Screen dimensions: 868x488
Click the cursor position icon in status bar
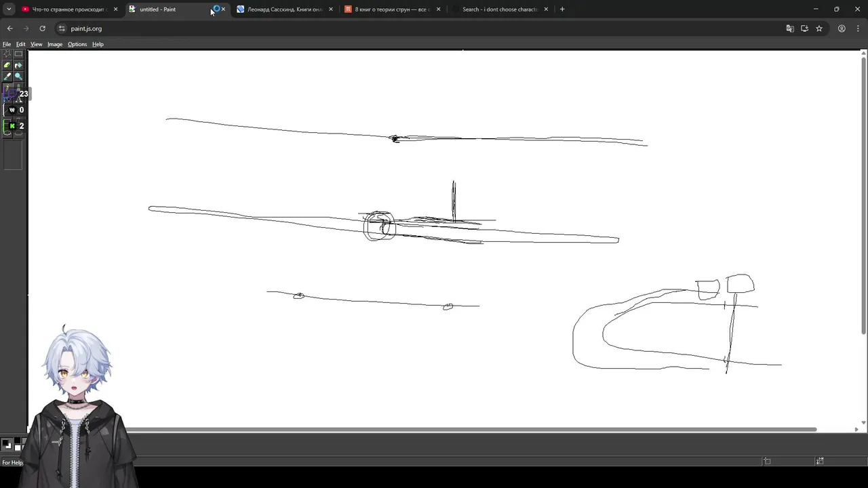(x=767, y=461)
